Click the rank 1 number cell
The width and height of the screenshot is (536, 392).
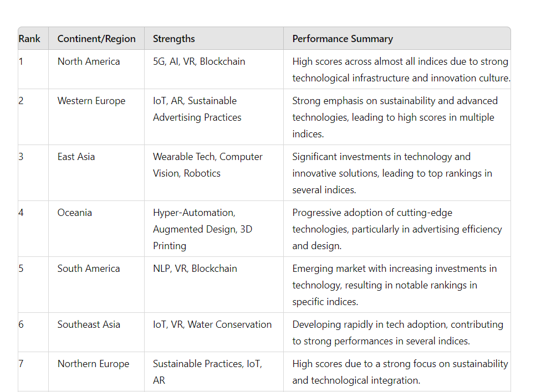[x=33, y=69]
